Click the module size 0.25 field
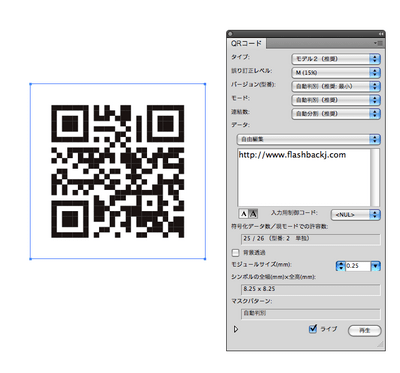Image resolution: width=400 pixels, height=373 pixels. click(358, 266)
